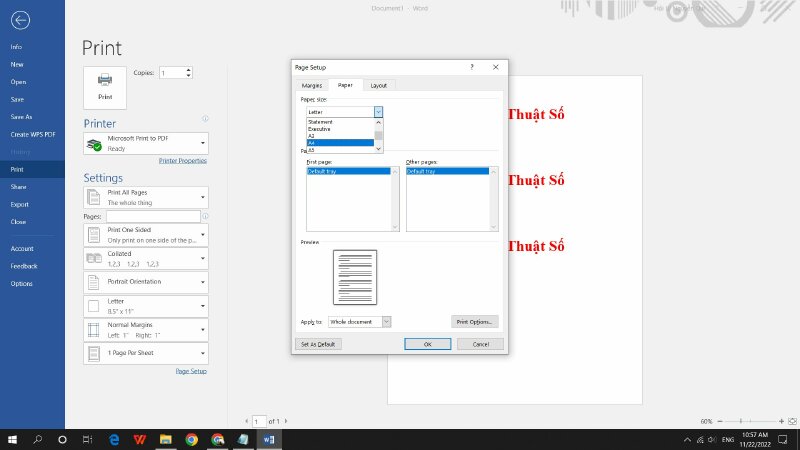Switch to the Margins tab
This screenshot has height=450, width=800.
click(312, 86)
